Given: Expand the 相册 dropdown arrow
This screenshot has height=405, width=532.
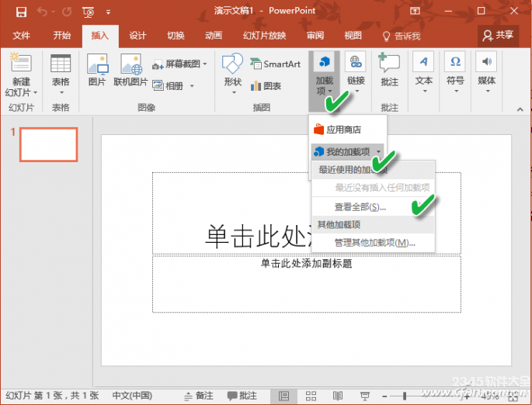Looking at the screenshot, I should (x=192, y=86).
